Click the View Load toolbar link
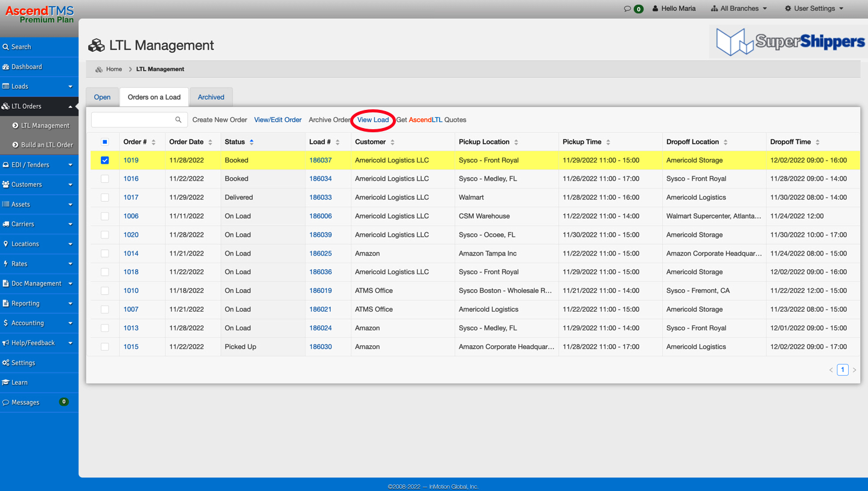The image size is (868, 491). click(373, 120)
